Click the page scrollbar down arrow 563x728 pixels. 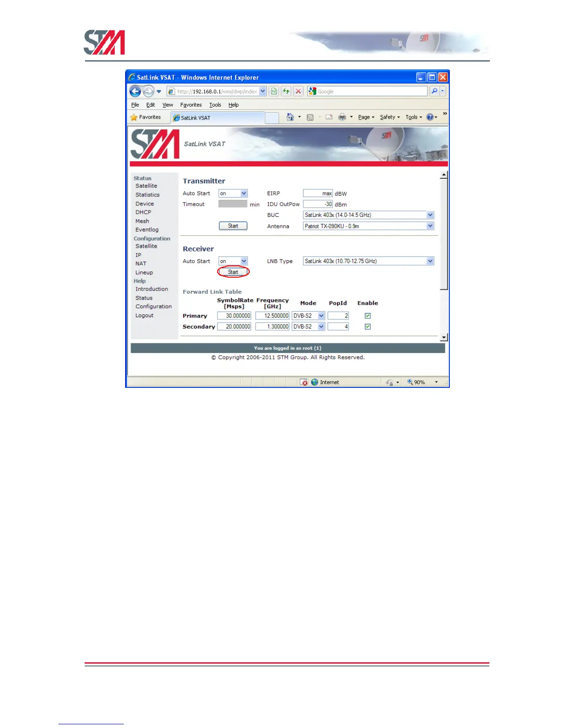point(444,338)
